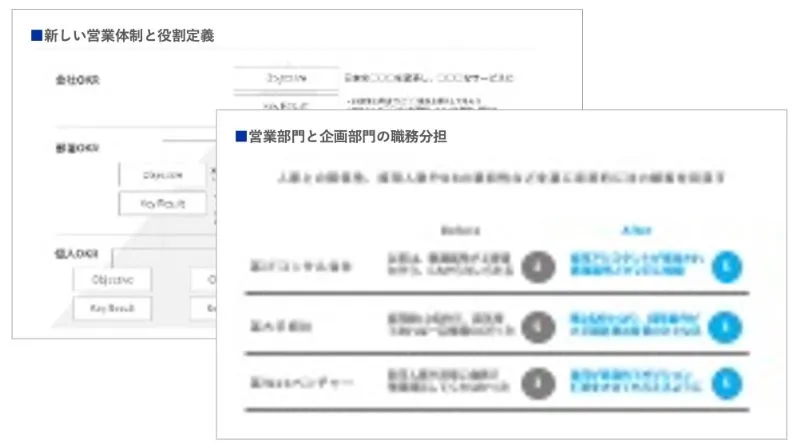Click the blue circle icon in bottom row

727,383
